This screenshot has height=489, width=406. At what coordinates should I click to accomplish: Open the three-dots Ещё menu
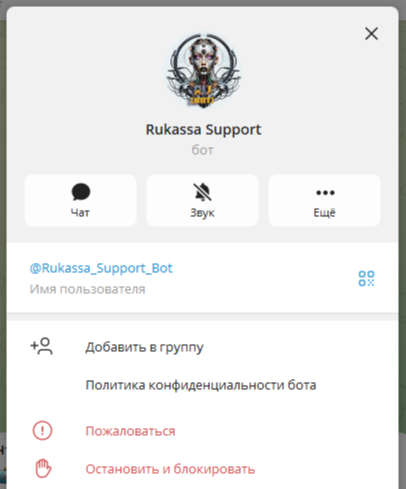325,192
